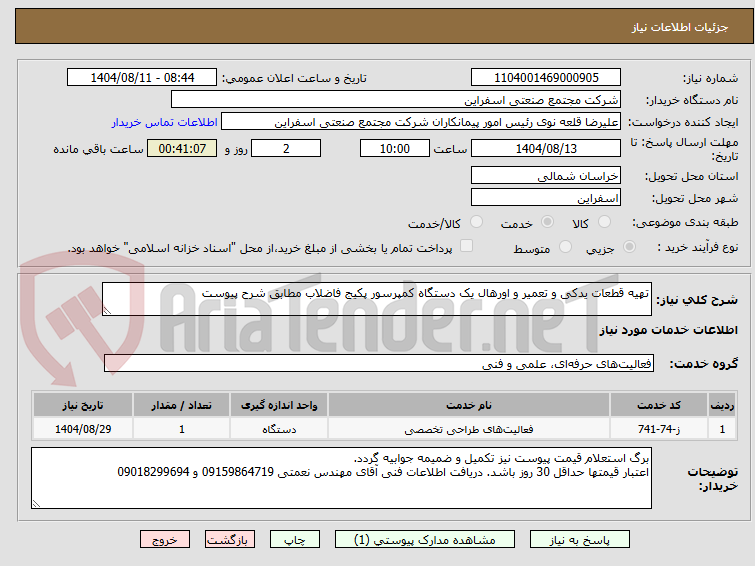Click the استان محل تحویل field

click(x=546, y=176)
